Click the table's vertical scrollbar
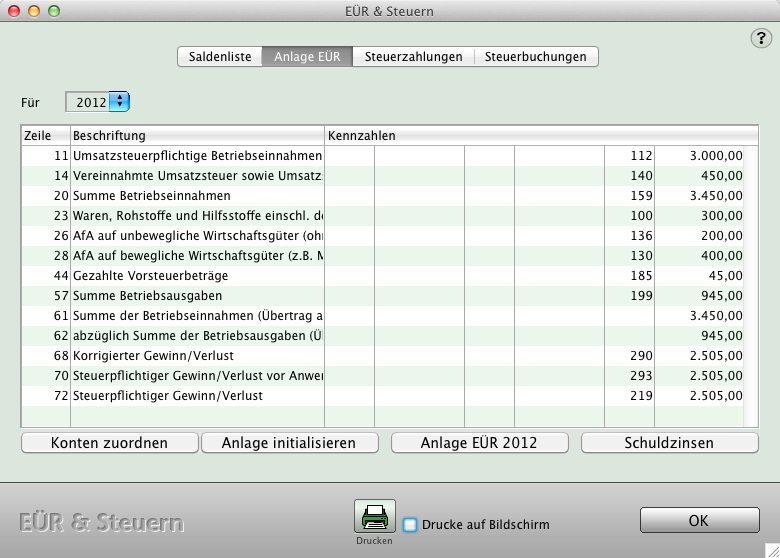Screen dimensions: 780x558 [751, 280]
